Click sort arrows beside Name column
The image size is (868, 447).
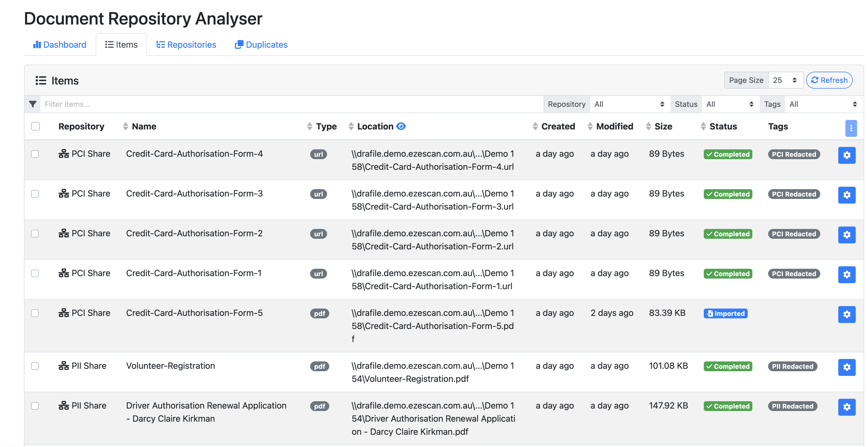click(x=126, y=126)
